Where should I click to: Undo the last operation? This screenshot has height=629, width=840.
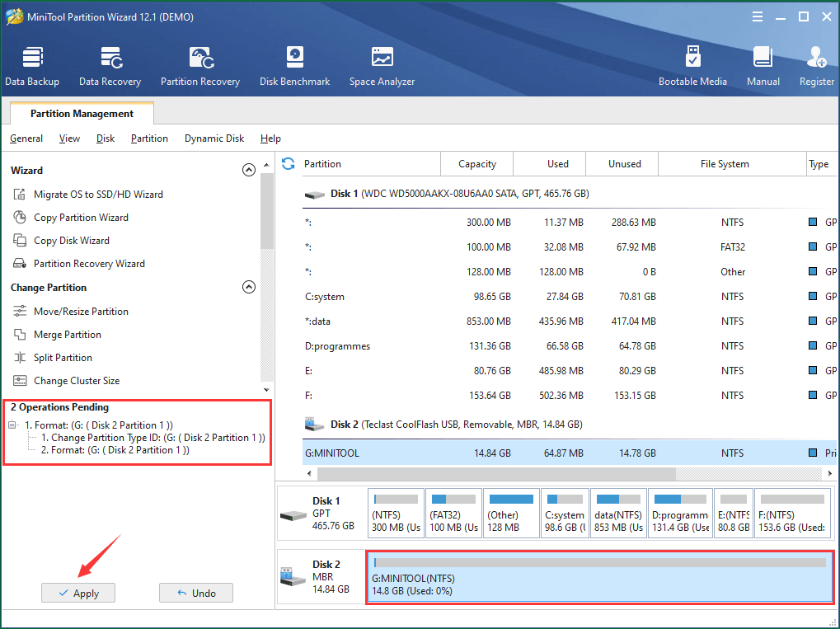coord(195,592)
